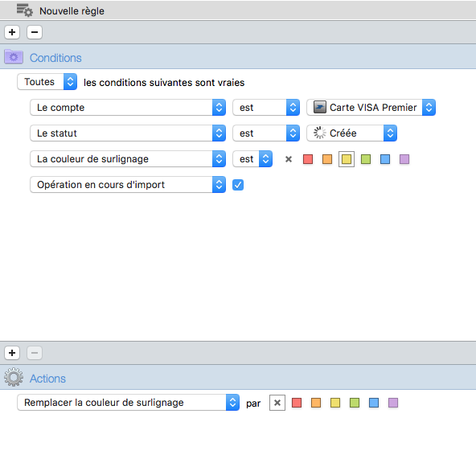Add a new condition with the top plus button
The height and width of the screenshot is (467, 476).
[12, 32]
